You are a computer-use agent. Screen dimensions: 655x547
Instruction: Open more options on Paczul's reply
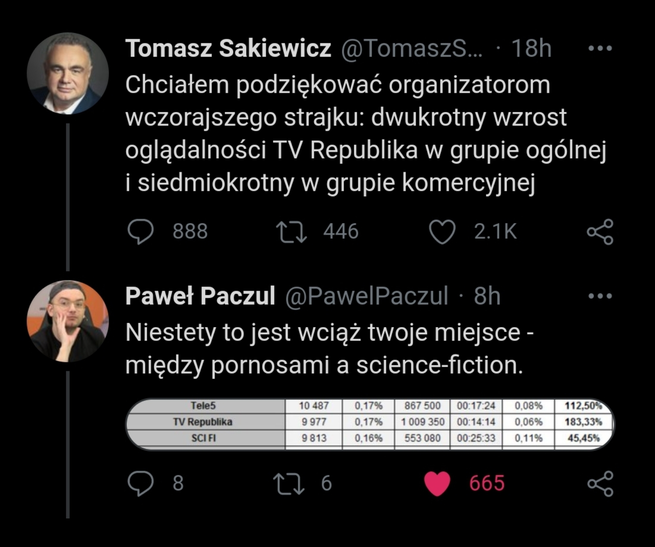[599, 296]
